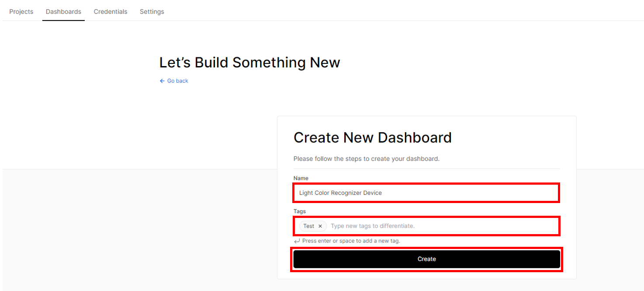Click the return-key icon beside the tag hint
Image resolution: width=644 pixels, height=291 pixels.
point(297,241)
